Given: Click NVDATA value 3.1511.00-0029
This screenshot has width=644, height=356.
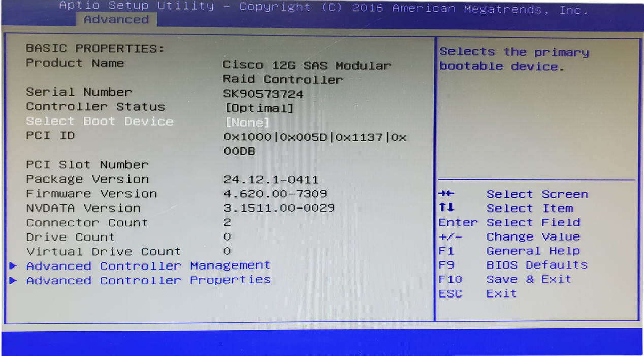Looking at the screenshot, I should [279, 208].
